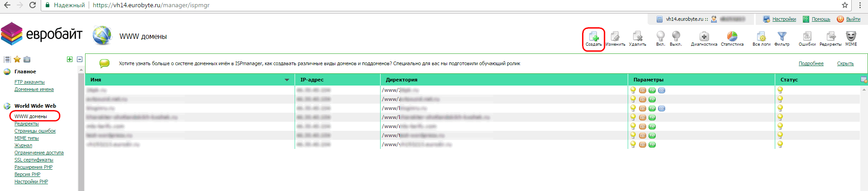This screenshot has height=191, width=868.
Task: Open the Статистика pie chart icon
Action: click(x=732, y=37)
